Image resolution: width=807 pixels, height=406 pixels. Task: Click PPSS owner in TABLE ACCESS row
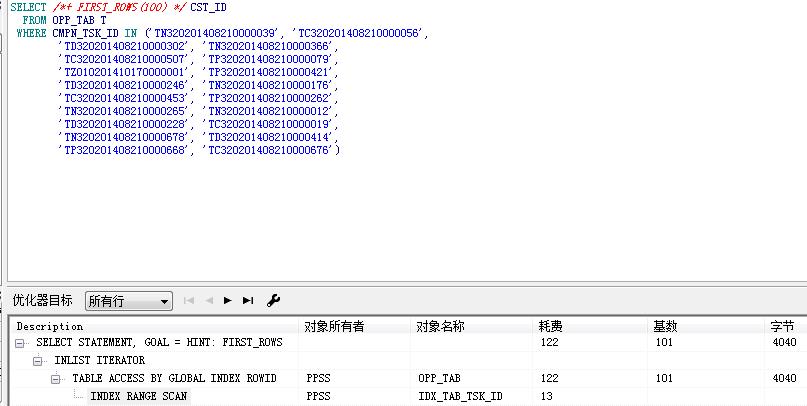(318, 378)
